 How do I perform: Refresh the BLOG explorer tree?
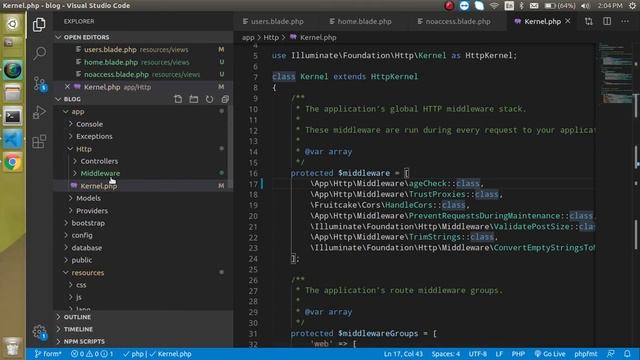(209, 99)
